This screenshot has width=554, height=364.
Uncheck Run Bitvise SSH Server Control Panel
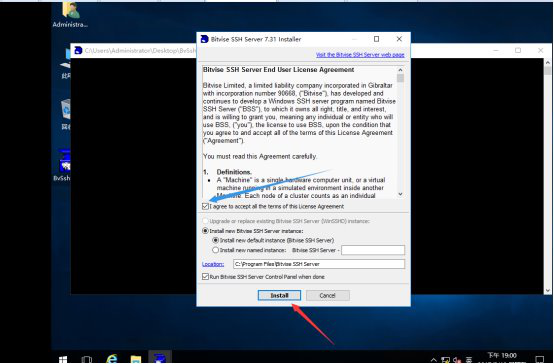[x=205, y=277]
